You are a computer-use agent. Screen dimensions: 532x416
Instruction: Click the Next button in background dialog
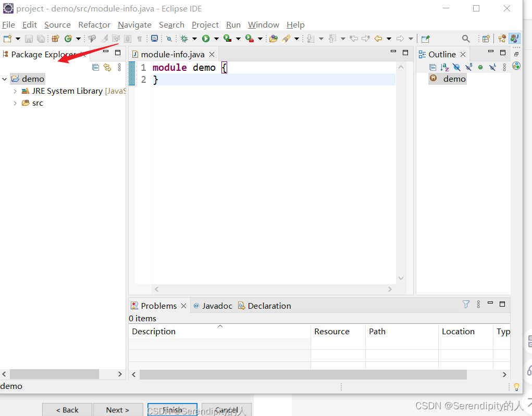118,410
